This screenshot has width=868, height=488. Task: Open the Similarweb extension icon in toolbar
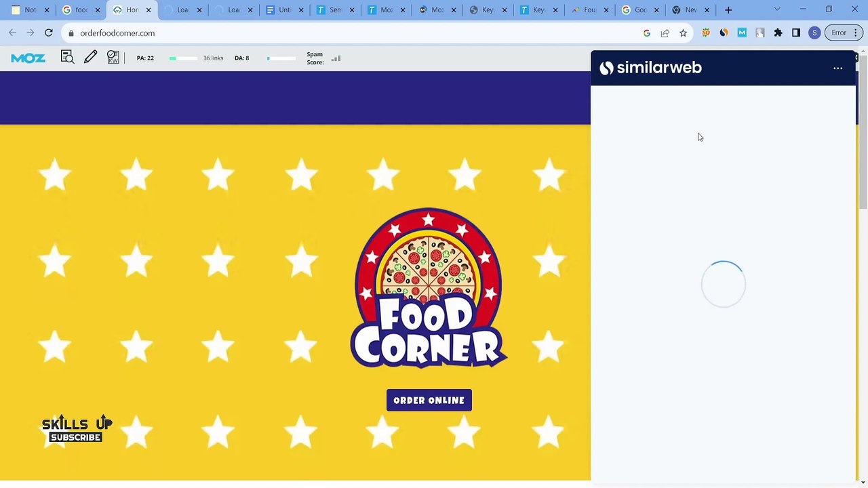point(724,33)
